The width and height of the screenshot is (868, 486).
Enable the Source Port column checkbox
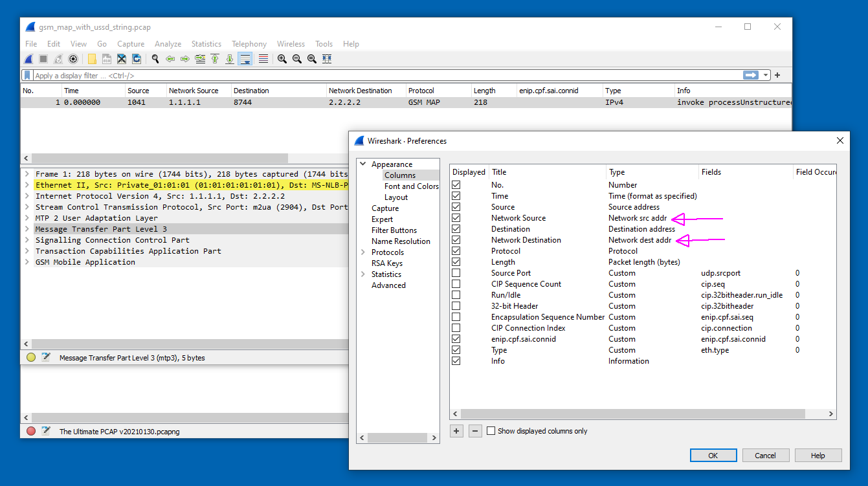(x=456, y=273)
